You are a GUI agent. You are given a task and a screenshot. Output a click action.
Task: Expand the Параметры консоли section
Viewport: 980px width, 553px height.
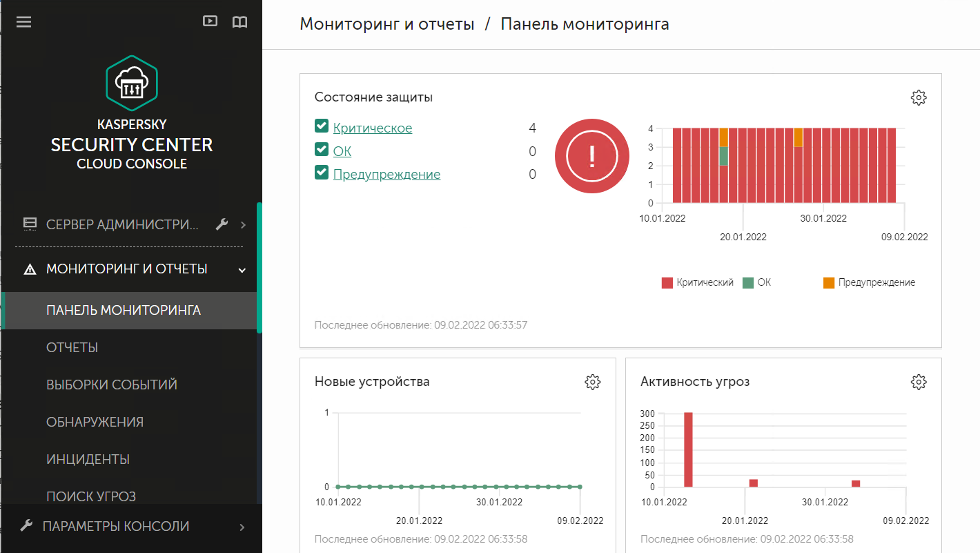coord(242,526)
